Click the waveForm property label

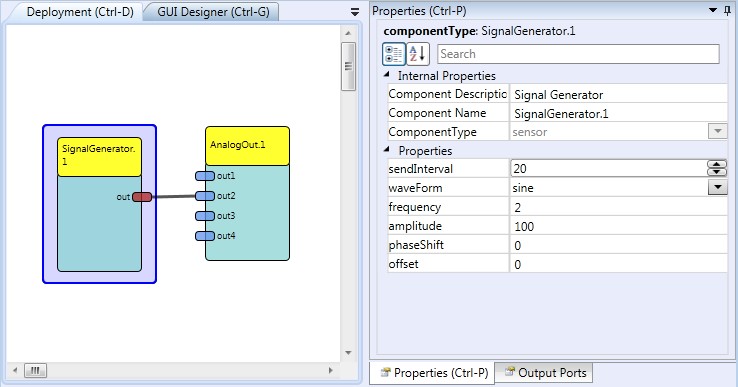(415, 188)
